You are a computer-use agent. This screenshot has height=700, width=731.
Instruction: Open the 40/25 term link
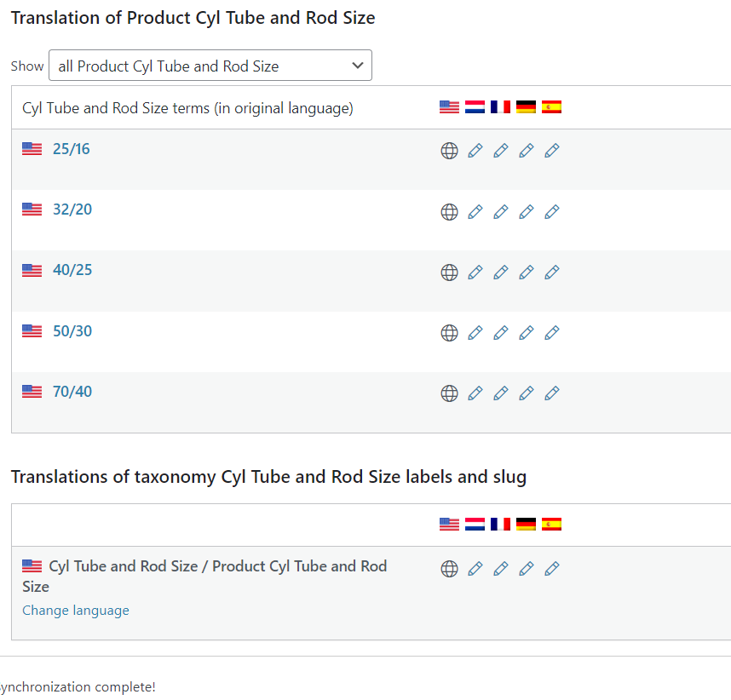coord(72,270)
